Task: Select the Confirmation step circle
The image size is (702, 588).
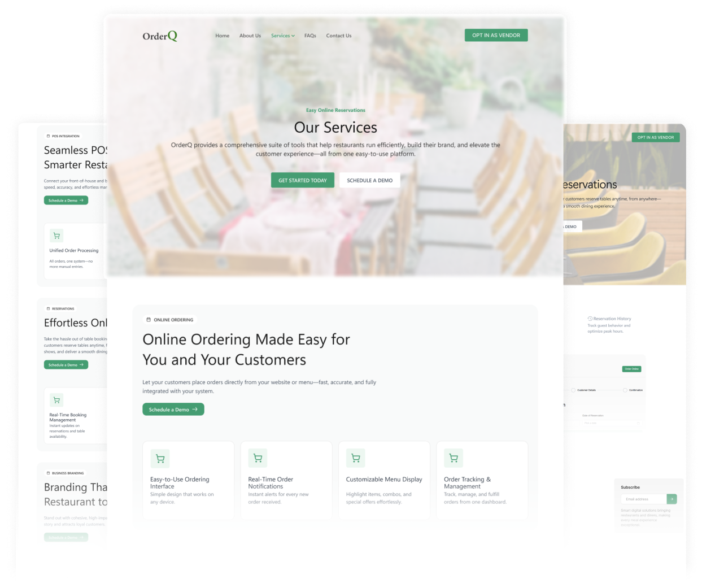Action: pos(625,390)
